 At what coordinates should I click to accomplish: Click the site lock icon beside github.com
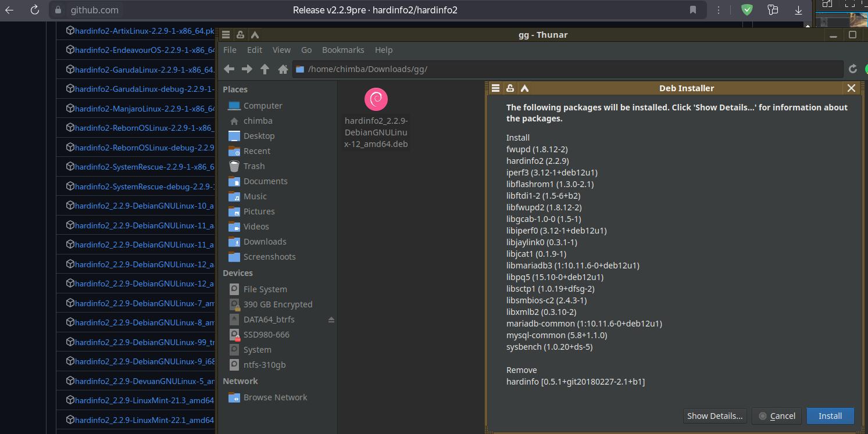pyautogui.click(x=58, y=10)
